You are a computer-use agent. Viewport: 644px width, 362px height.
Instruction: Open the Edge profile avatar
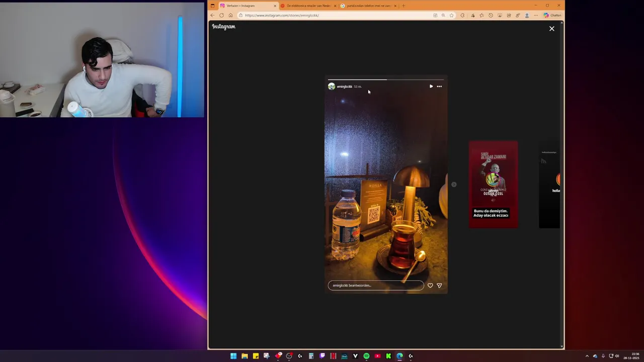click(x=527, y=15)
